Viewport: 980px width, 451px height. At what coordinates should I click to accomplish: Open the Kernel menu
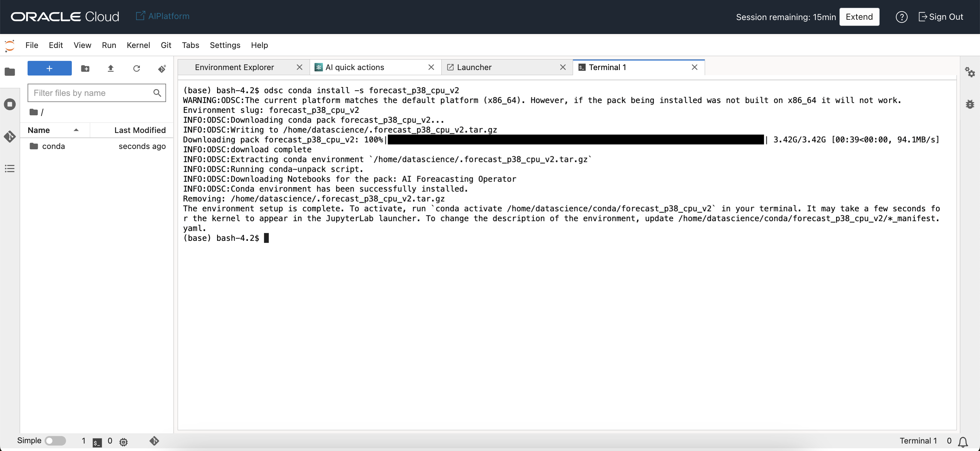point(138,45)
